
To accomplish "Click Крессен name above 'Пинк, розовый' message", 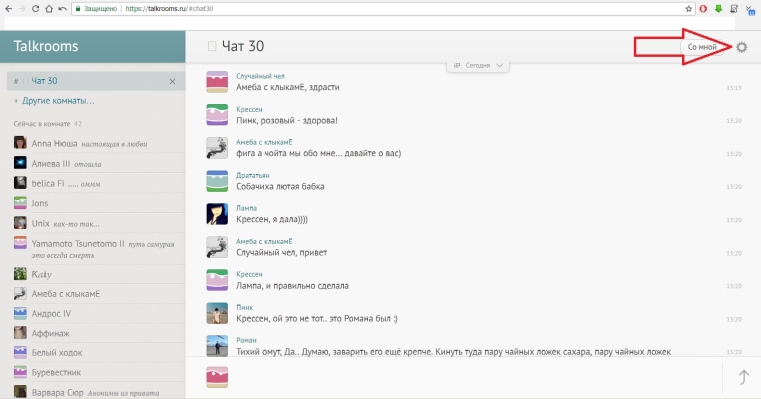I will point(249,109).
